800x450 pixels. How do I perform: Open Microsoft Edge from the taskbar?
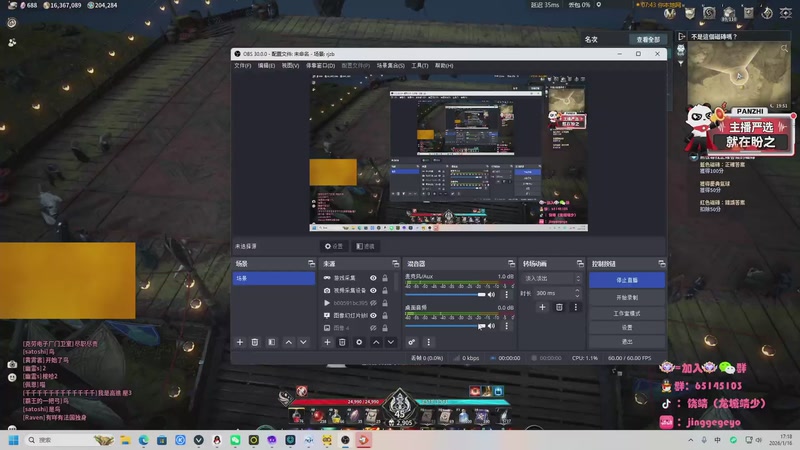point(143,440)
